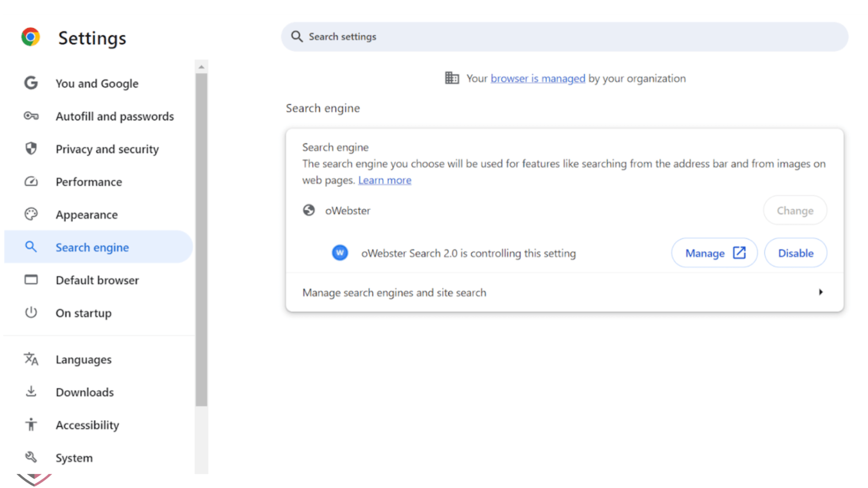Click the oWebster search engine name
This screenshot has width=868, height=488.
(x=348, y=210)
